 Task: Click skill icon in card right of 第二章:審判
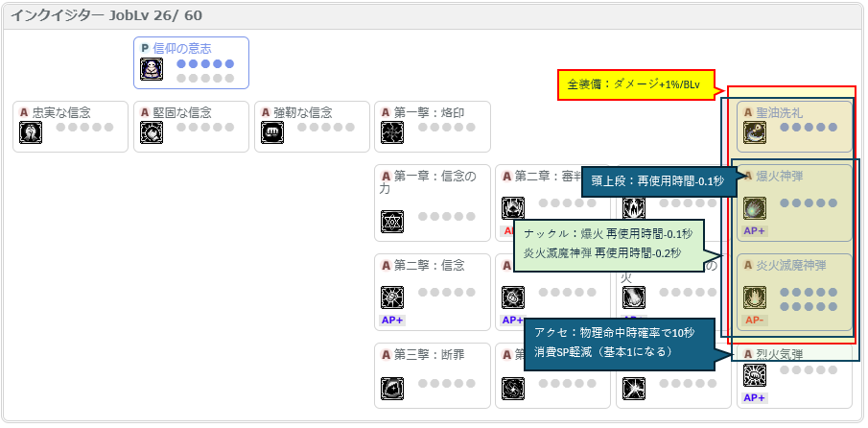[x=633, y=208]
